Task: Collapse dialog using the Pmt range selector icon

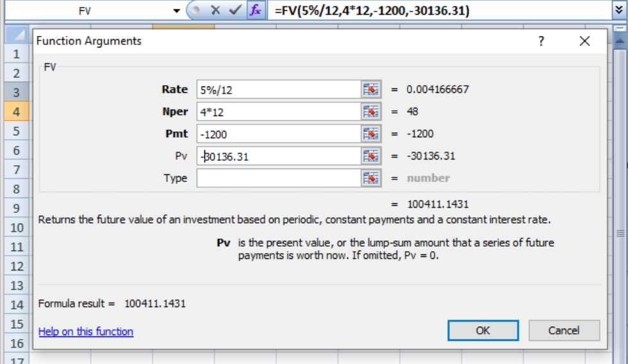Action: tap(370, 134)
